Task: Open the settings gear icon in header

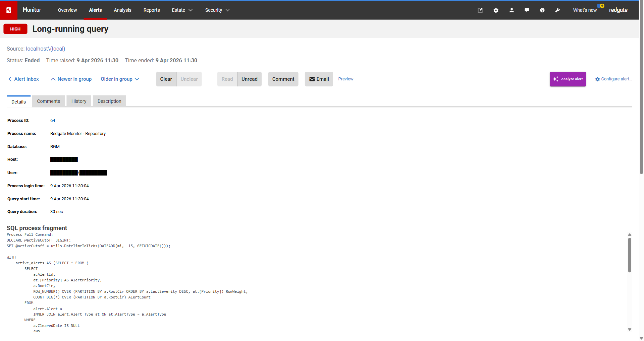Action: (x=496, y=10)
